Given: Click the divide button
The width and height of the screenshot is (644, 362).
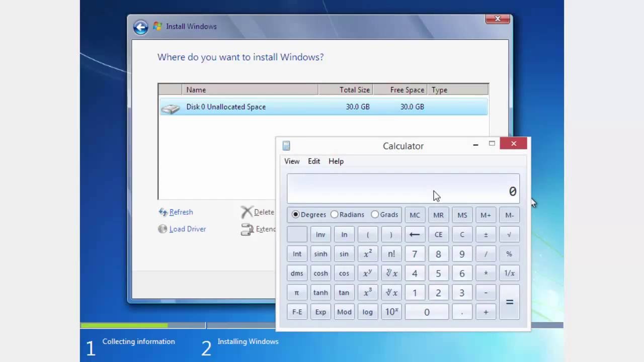Looking at the screenshot, I should tap(486, 254).
